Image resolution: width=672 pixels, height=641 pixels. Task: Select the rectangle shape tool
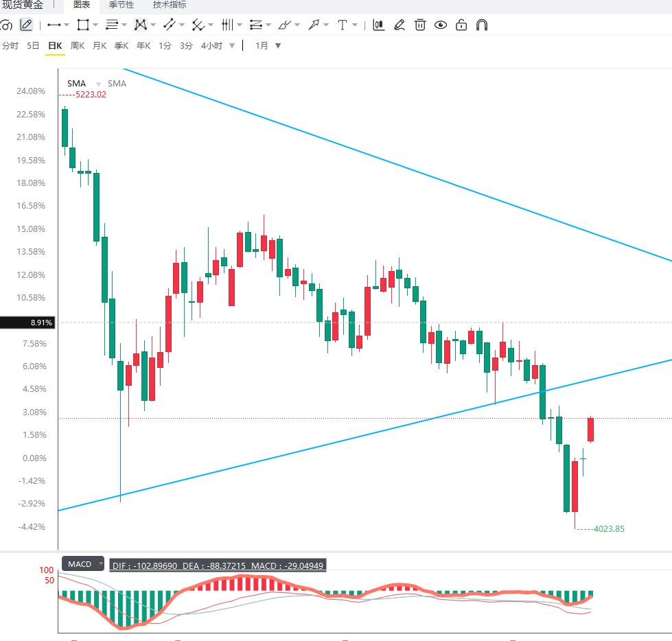(83, 25)
